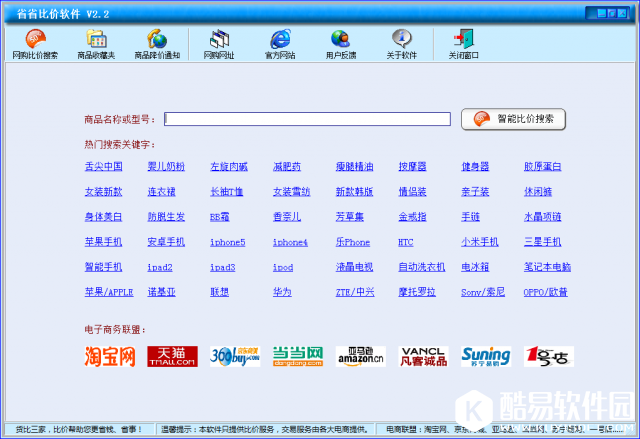Click the 自动洗衣机 link
The image size is (640, 439).
click(422, 267)
